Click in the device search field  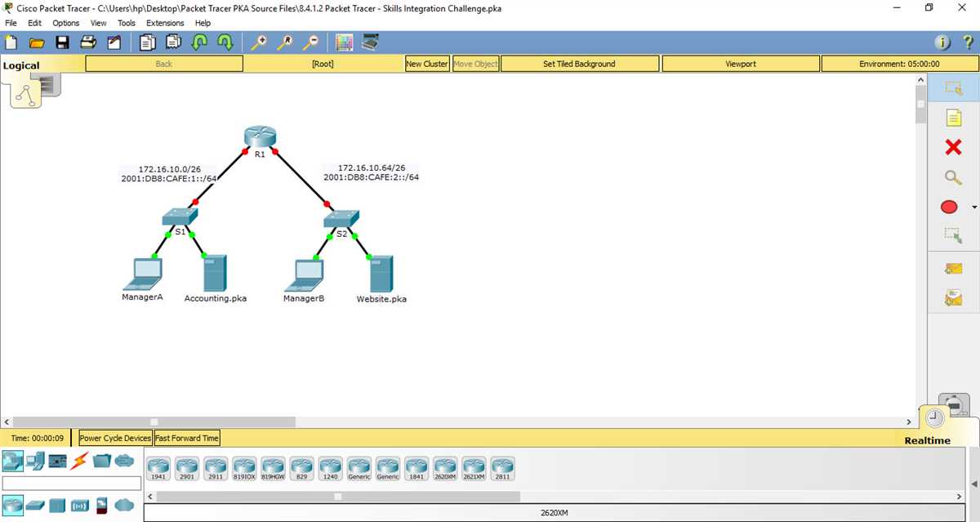(72, 484)
